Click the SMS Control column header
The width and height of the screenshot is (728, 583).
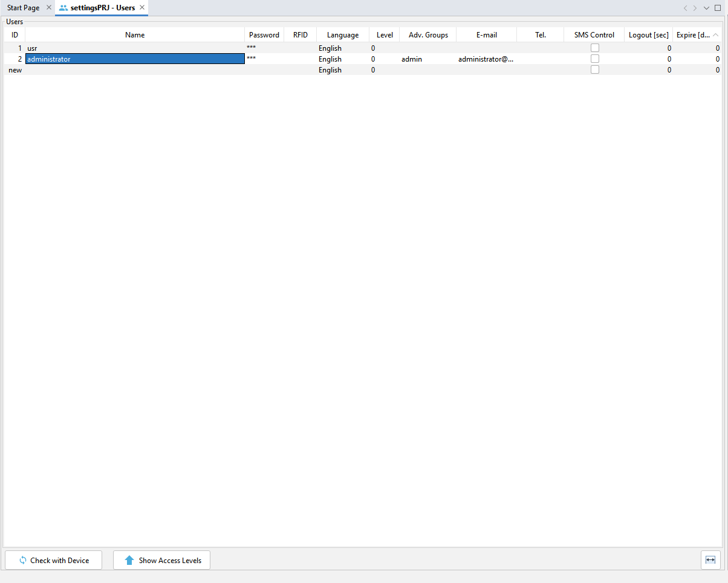click(594, 35)
